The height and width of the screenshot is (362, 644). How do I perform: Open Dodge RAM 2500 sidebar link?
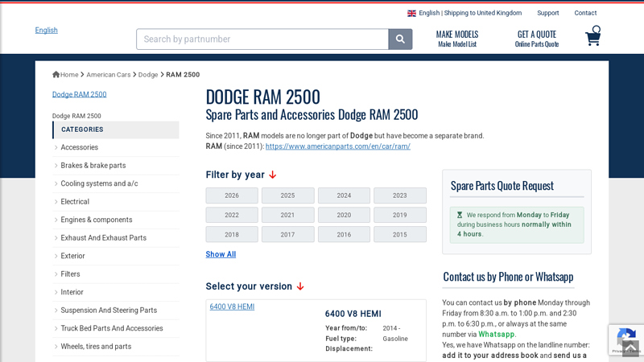(79, 94)
